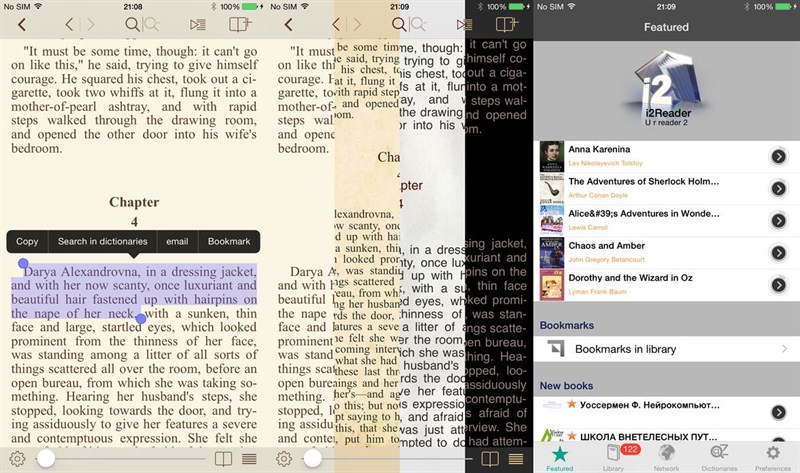Image resolution: width=800 pixels, height=473 pixels.
Task: Open Уоссермен Нейрокомпьютер book details arrow
Action: pyautogui.click(x=778, y=412)
